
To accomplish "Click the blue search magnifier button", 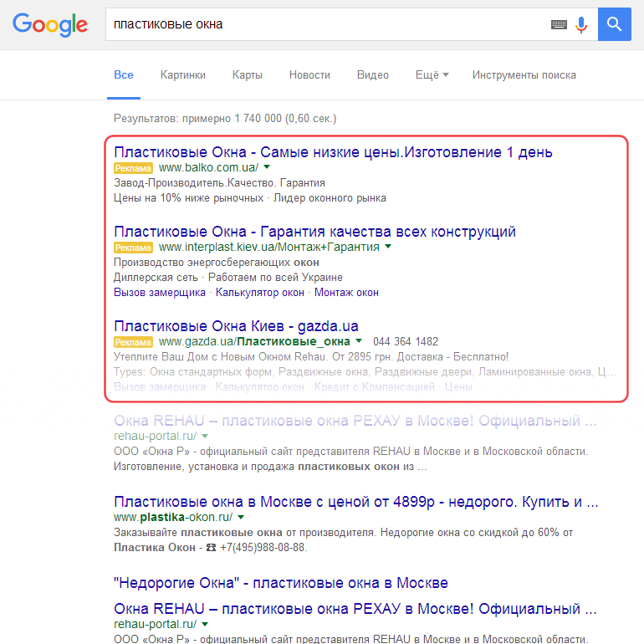I will click(615, 24).
